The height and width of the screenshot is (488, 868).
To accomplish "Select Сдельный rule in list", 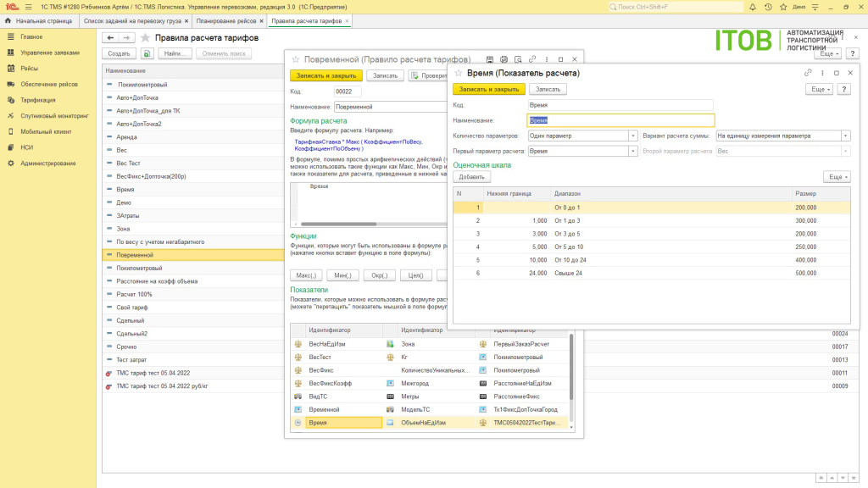I will pos(130,320).
